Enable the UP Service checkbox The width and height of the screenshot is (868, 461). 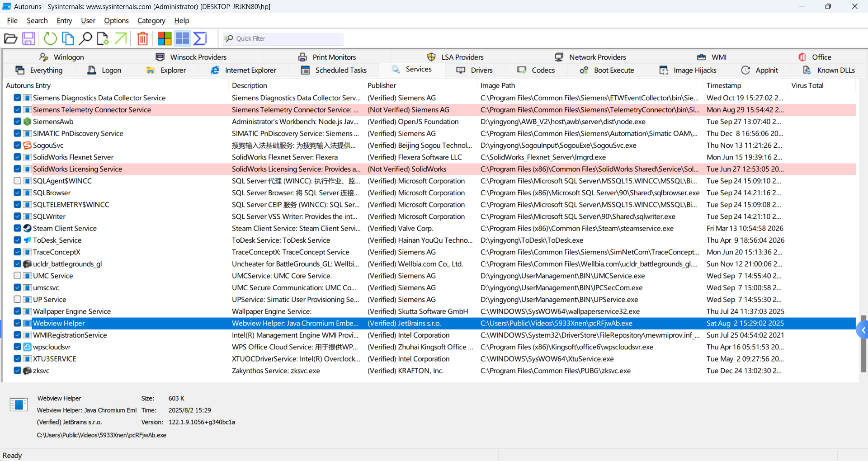[17, 299]
